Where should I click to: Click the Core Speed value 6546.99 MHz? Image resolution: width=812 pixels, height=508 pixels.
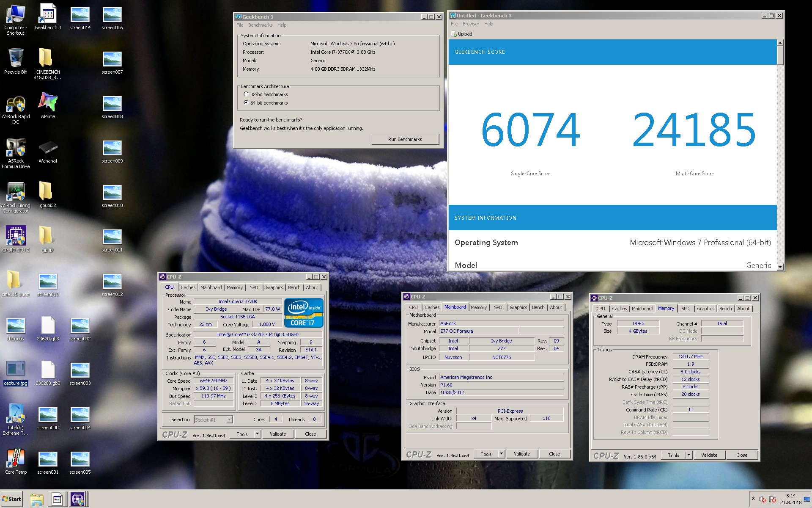(x=214, y=381)
